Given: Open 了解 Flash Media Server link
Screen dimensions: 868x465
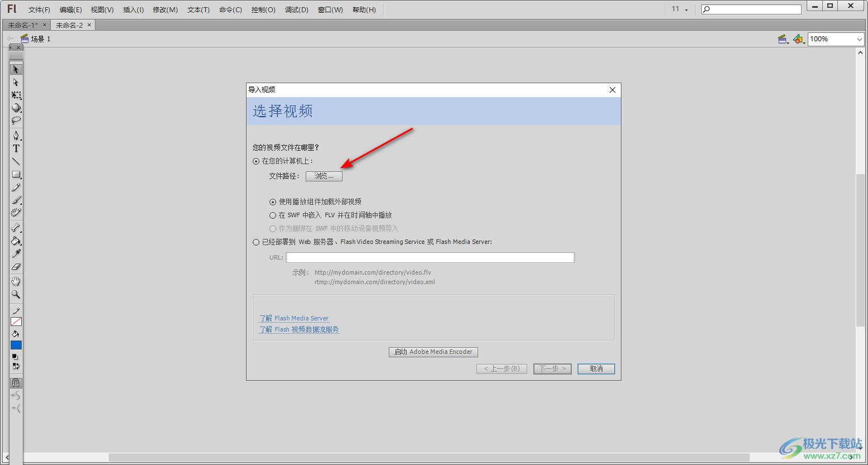Looking at the screenshot, I should pos(294,319).
